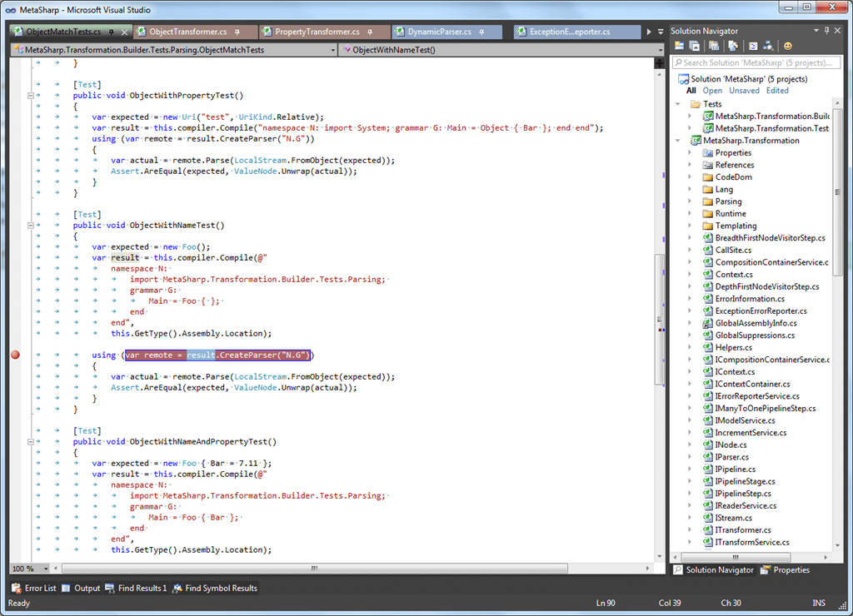Select ITransformer.cs in the tree
The width and height of the screenshot is (853, 616).
pos(742,530)
